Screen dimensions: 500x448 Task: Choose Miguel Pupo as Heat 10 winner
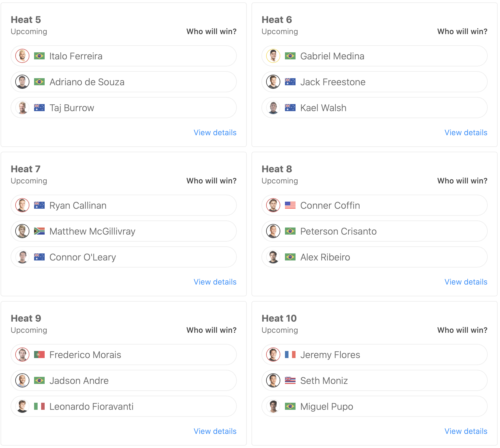pyautogui.click(x=374, y=406)
